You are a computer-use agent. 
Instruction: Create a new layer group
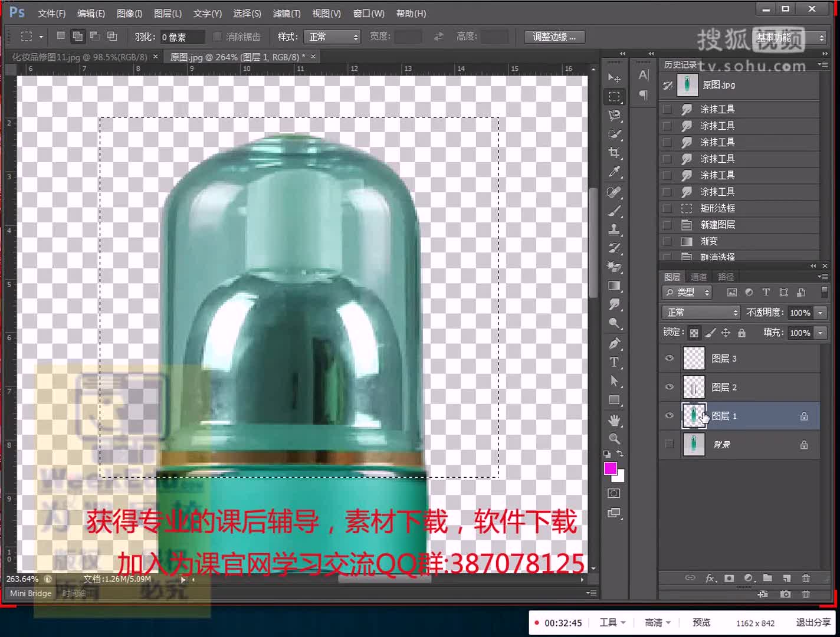pyautogui.click(x=767, y=578)
